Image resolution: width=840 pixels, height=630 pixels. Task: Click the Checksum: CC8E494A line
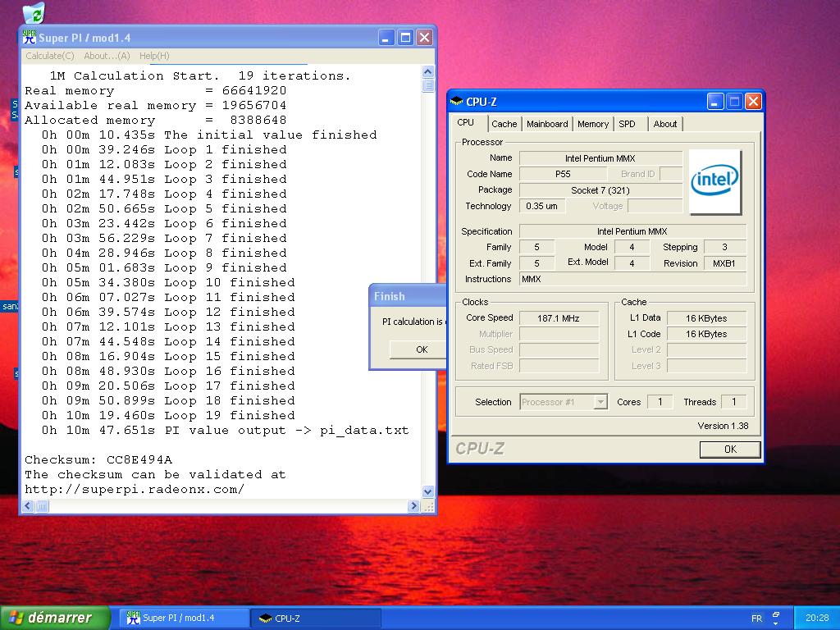[98, 459]
